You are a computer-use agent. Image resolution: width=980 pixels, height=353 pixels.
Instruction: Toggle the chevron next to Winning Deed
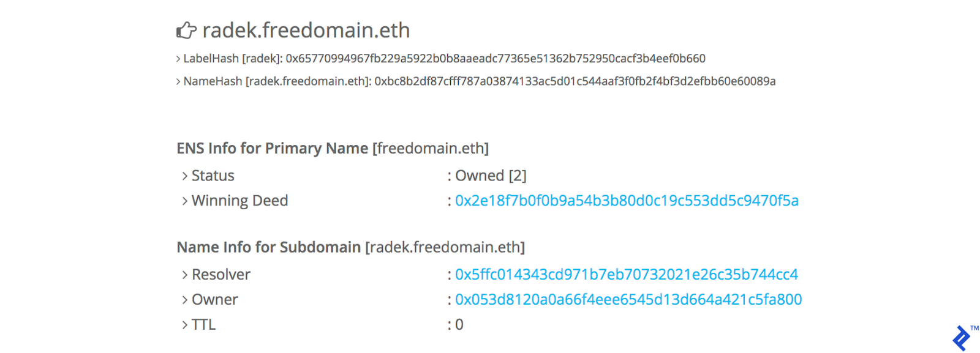tap(184, 201)
